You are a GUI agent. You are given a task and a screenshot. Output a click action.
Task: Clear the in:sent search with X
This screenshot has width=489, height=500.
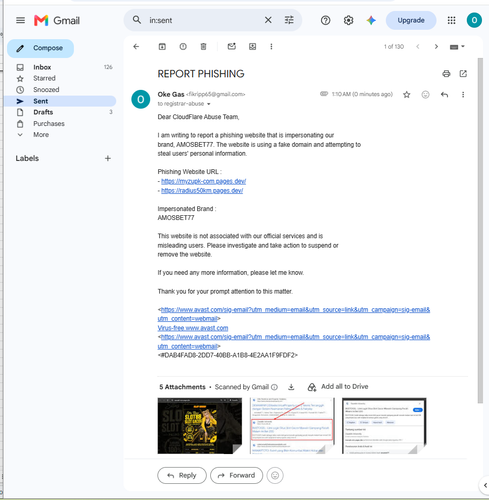coord(268,20)
